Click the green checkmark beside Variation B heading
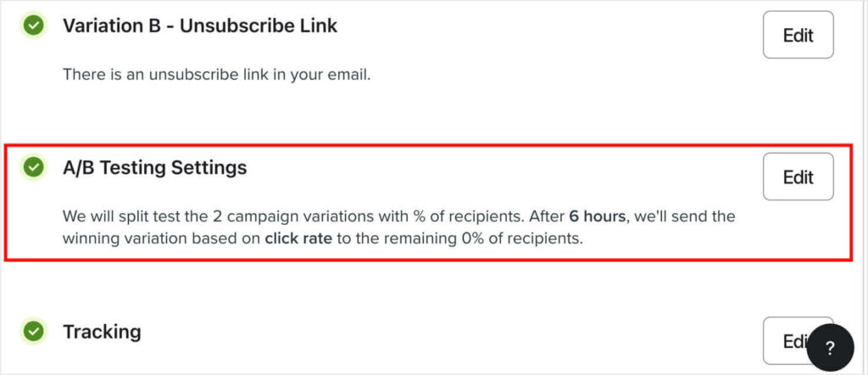Viewport: 868px width, 375px height. (x=34, y=26)
